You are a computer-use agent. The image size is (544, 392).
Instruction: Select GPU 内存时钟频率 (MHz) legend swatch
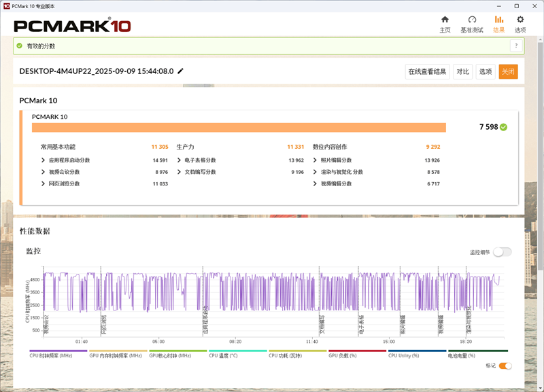[x=118, y=351]
